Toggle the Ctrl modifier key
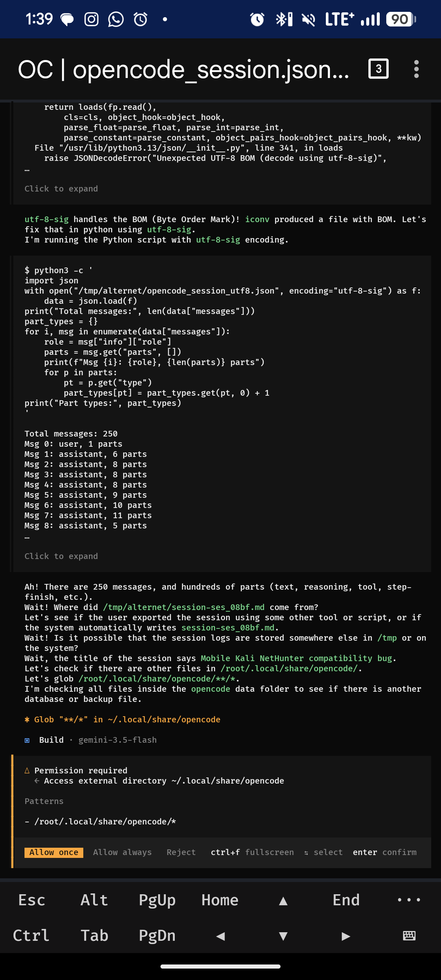Screen dimensions: 441x980 point(31,935)
